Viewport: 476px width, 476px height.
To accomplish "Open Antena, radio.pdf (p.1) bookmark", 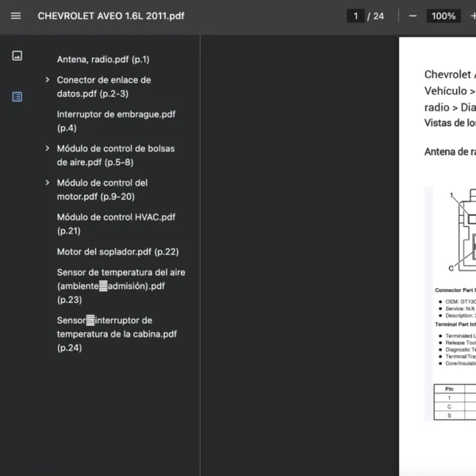I will click(x=103, y=59).
